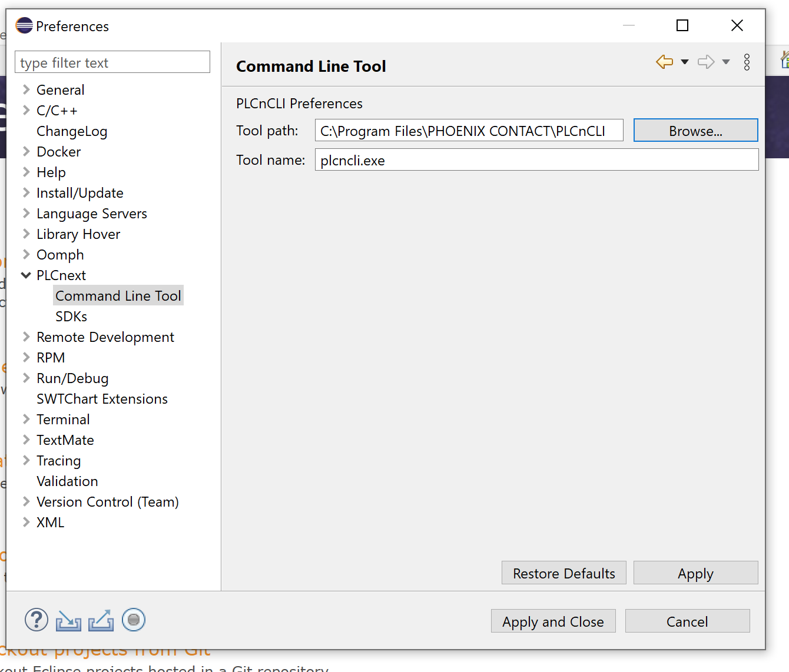
Task: Expand the TextMate tree node
Action: click(x=26, y=440)
